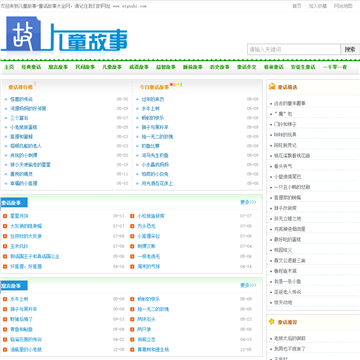Open 我是一条小鱼 in the sidebar
Viewport: 360px width, 360px height.
pos(287,282)
